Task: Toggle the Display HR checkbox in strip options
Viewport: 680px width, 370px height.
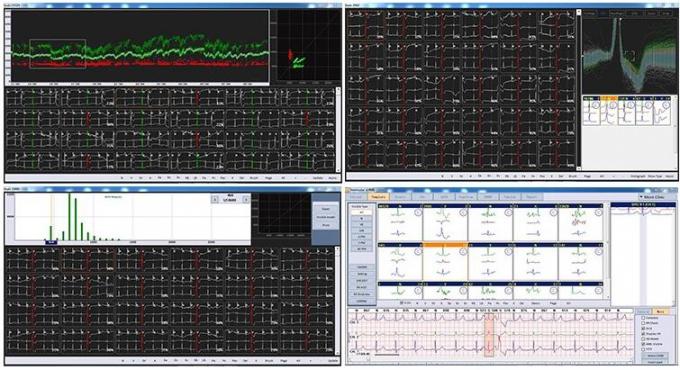Action: click(x=643, y=334)
